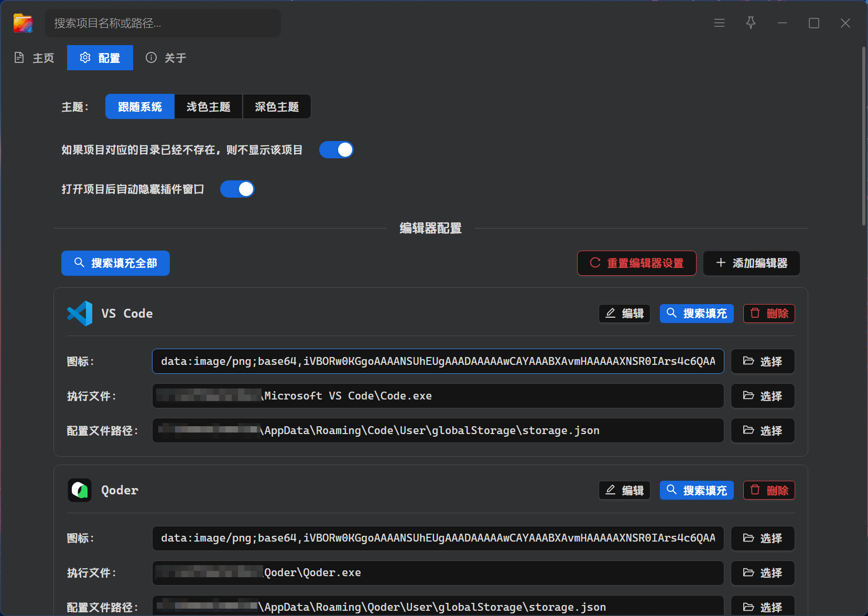Screen dimensions: 868x616
Task: Toggle auto-hide plugin window after opening project
Action: pos(237,189)
